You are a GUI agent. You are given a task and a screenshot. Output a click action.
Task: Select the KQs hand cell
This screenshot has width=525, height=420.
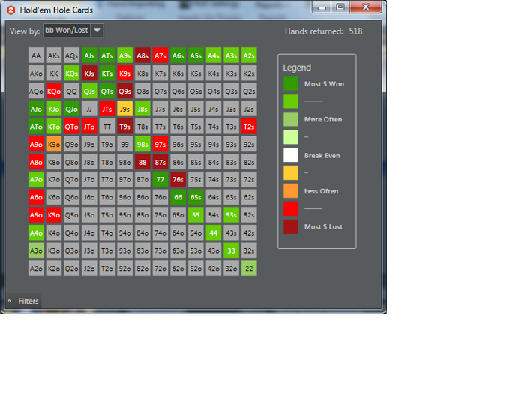pos(72,73)
